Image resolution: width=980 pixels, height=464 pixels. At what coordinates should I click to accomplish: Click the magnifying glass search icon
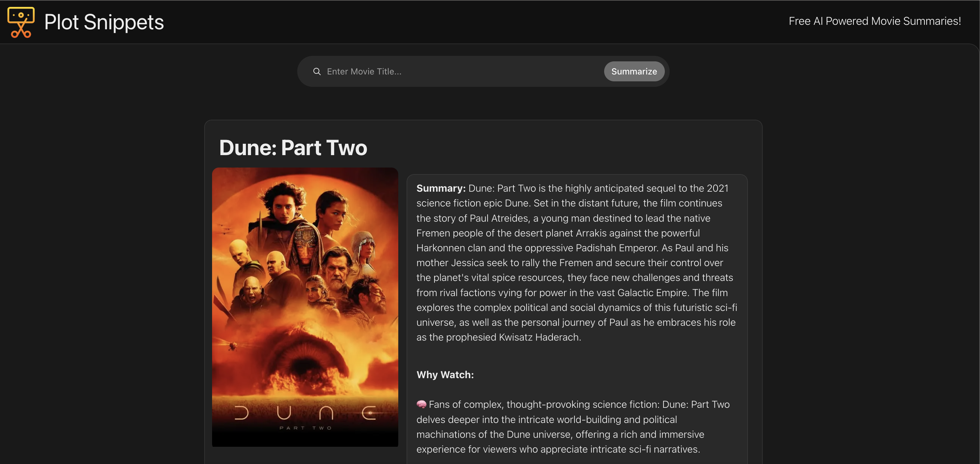tap(317, 71)
